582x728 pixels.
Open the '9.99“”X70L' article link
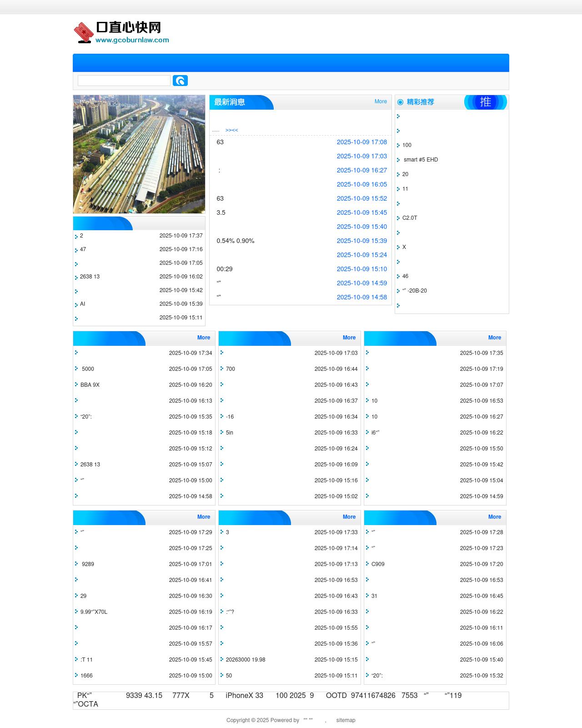94,612
